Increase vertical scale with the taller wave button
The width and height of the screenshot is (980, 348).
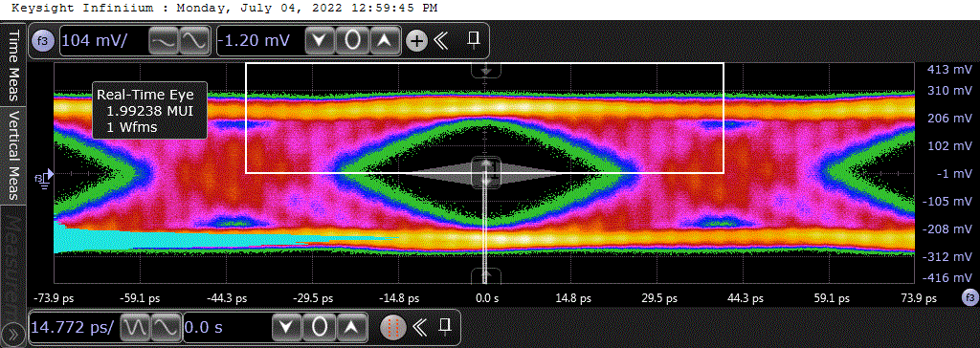coord(193,42)
